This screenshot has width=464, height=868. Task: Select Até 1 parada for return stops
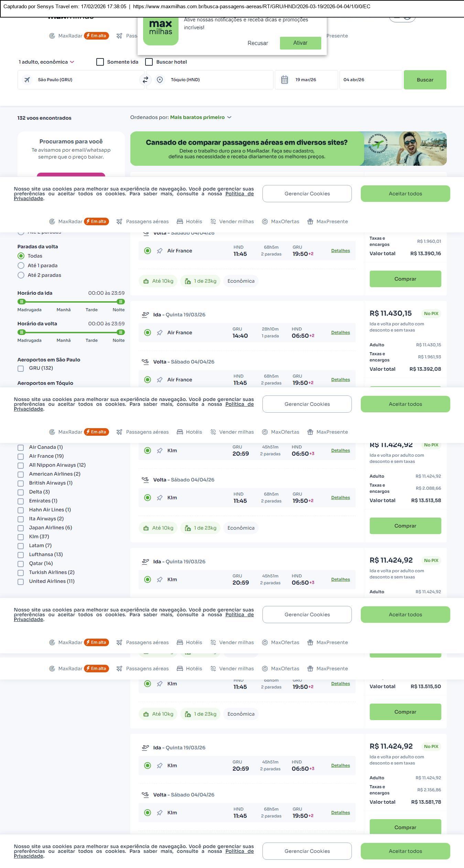[x=21, y=265]
